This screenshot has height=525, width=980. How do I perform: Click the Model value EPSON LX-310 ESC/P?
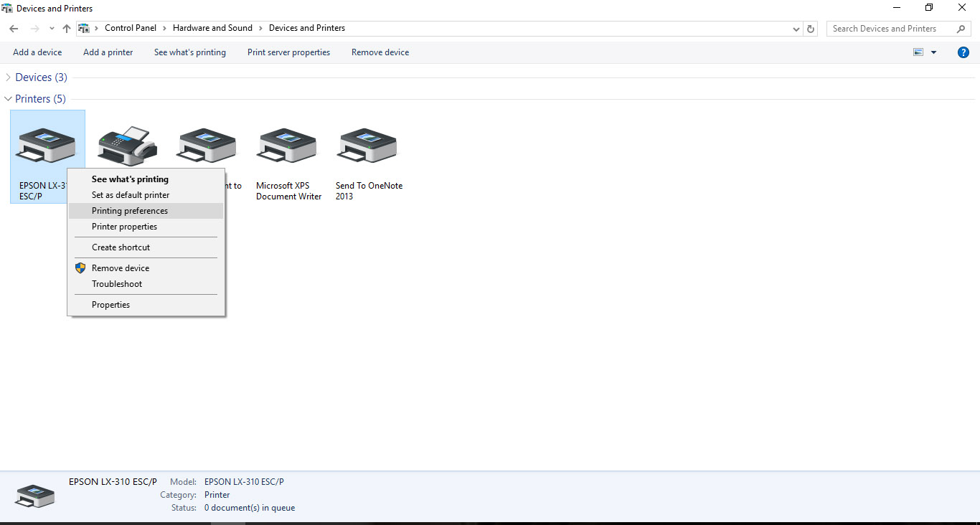(x=244, y=482)
